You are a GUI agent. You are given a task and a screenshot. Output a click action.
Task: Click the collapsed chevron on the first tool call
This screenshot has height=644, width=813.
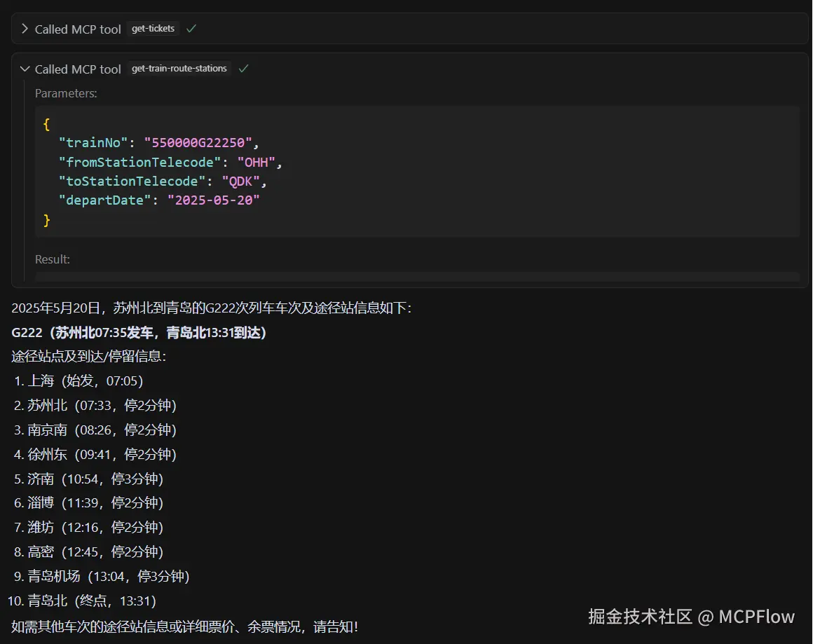tap(25, 29)
